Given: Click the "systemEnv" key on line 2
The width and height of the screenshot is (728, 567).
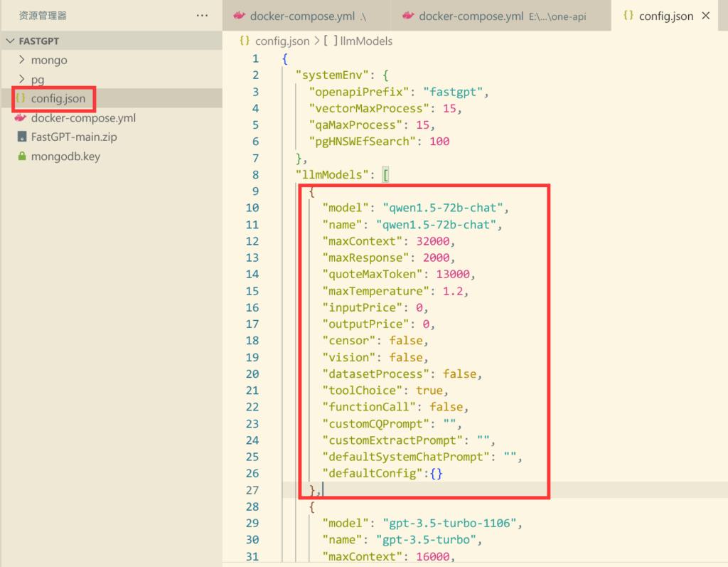Looking at the screenshot, I should tap(332, 75).
